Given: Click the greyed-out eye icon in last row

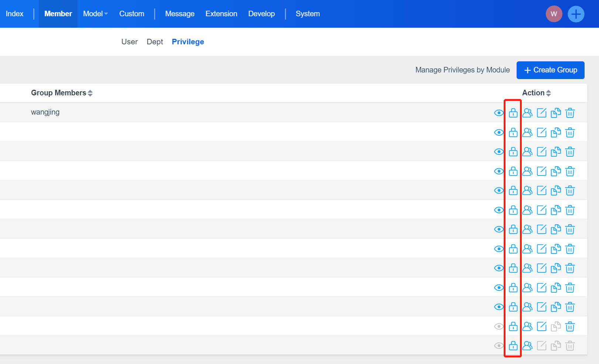Looking at the screenshot, I should [x=499, y=346].
